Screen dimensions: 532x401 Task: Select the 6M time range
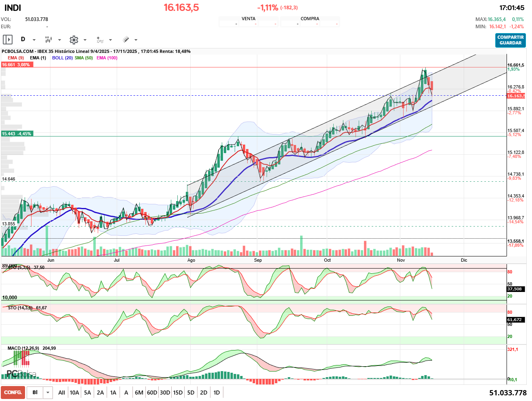point(139,393)
